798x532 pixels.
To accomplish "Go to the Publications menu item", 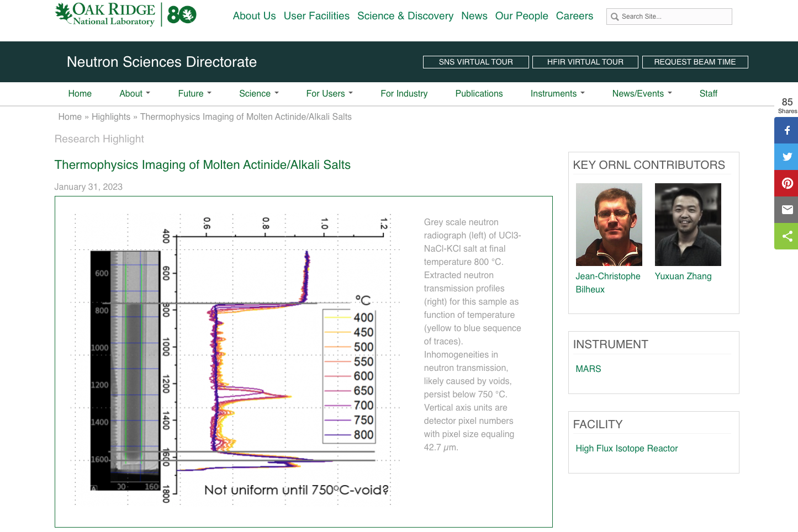I will pos(479,94).
